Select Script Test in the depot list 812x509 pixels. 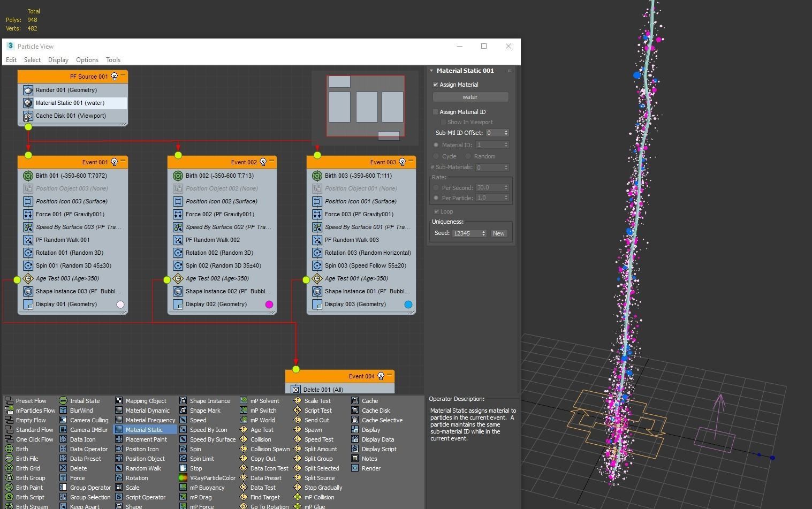[x=318, y=411]
